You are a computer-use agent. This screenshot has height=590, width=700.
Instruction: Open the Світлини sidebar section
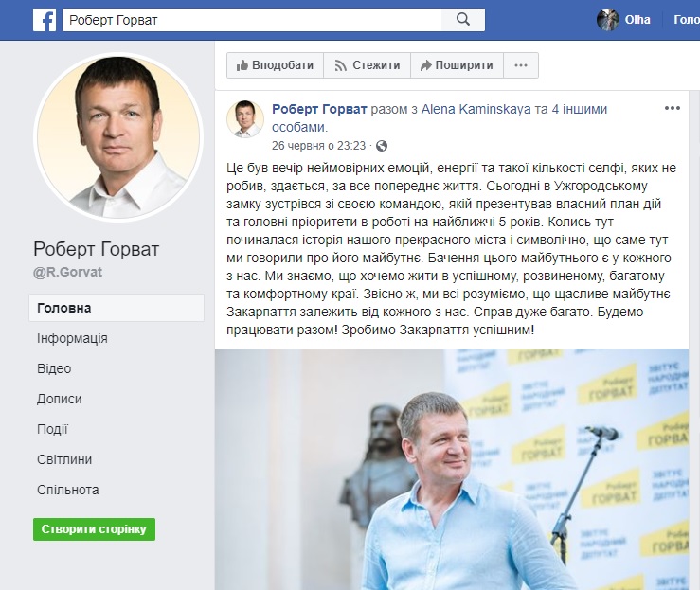coord(64,459)
